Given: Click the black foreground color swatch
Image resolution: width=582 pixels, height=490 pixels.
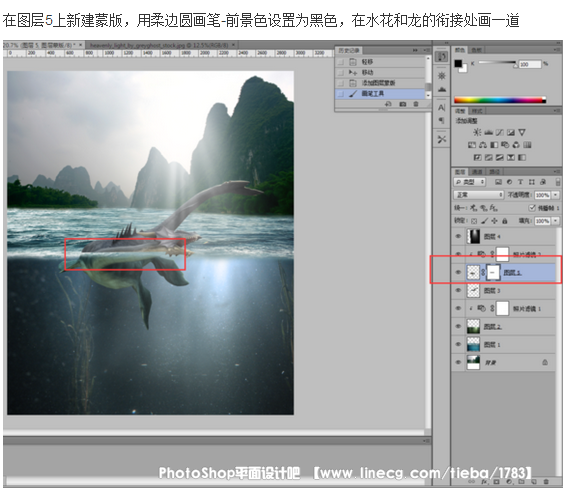Looking at the screenshot, I should point(458,63).
